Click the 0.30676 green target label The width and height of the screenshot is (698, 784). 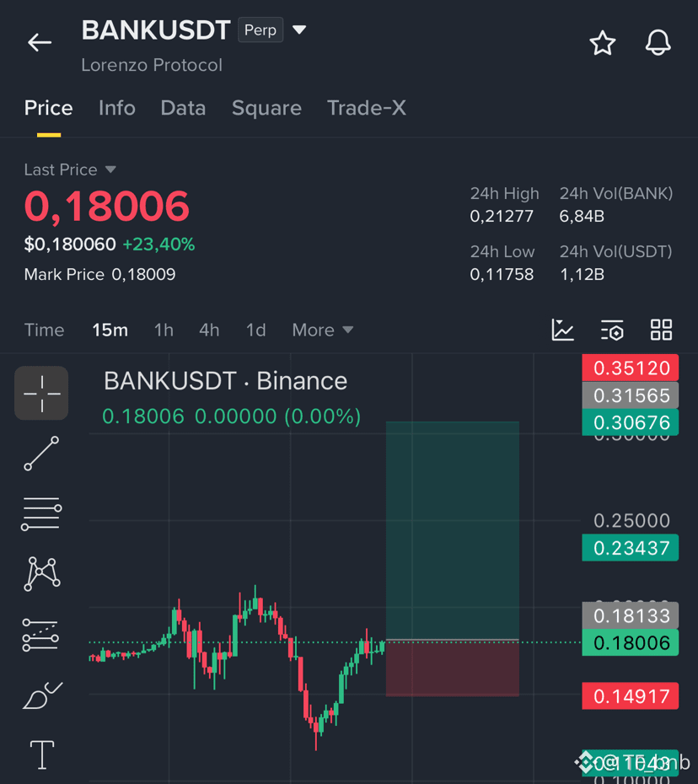(x=631, y=422)
